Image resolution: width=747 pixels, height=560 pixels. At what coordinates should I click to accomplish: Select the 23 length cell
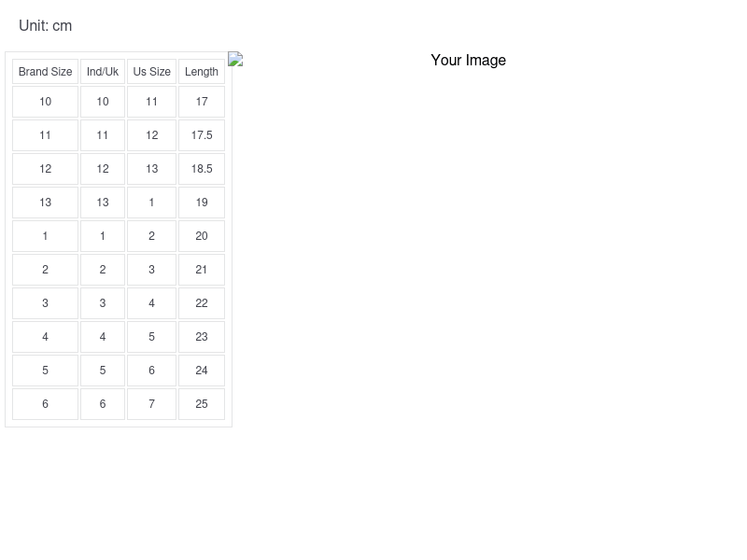tap(202, 337)
